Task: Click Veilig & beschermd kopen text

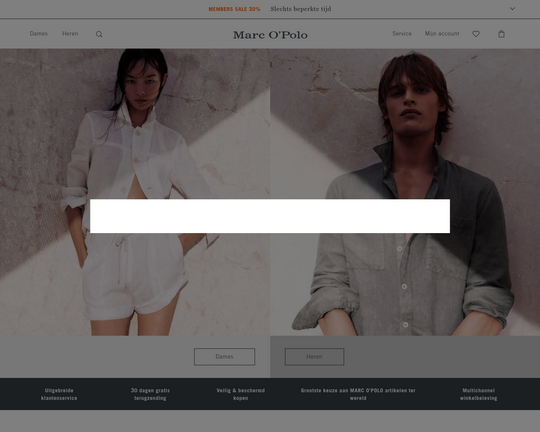Action: (x=241, y=394)
